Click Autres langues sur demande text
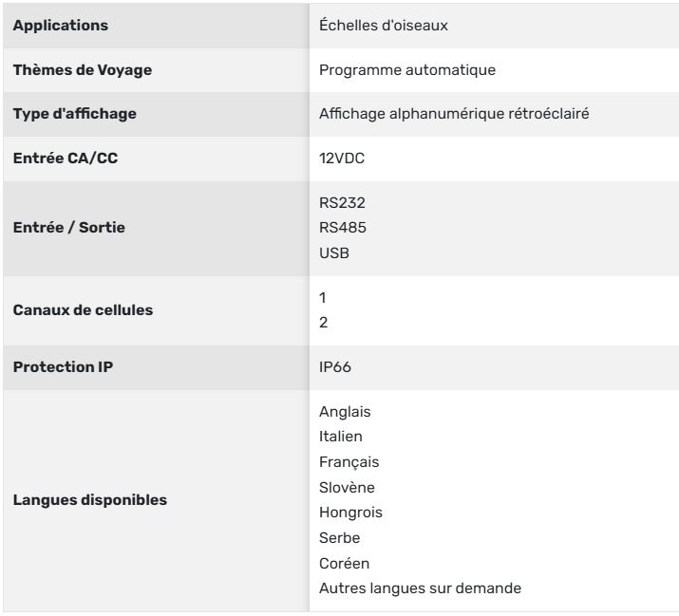Viewport: 679px width, 616px height. tap(421, 588)
